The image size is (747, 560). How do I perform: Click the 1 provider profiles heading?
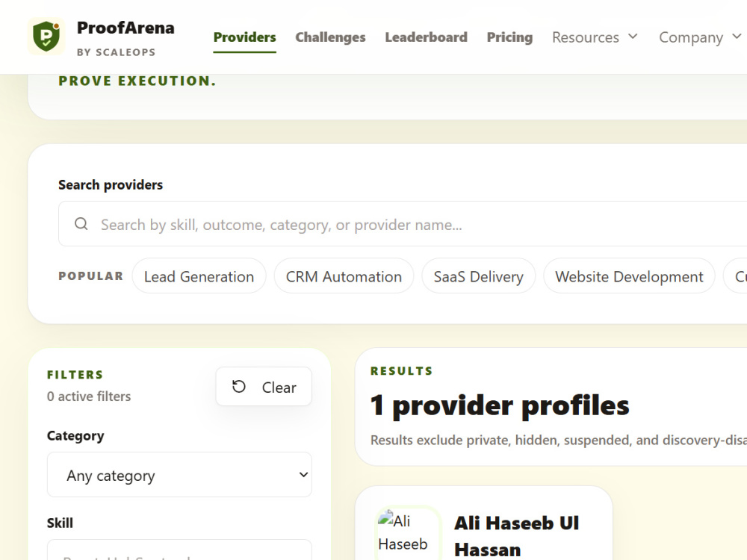[500, 405]
